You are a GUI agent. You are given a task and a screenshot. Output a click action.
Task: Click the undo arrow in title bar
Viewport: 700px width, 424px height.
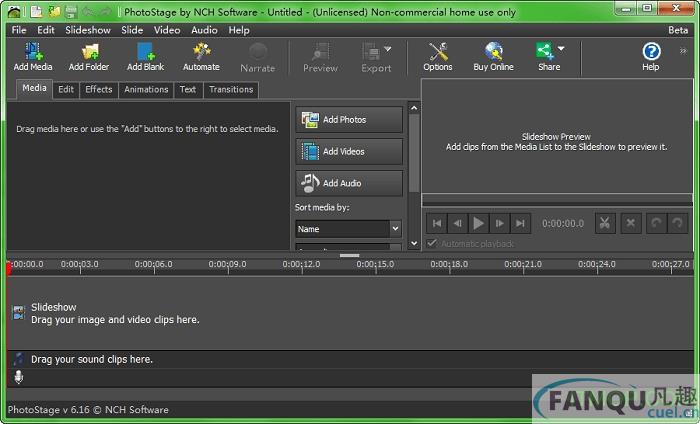click(88, 11)
